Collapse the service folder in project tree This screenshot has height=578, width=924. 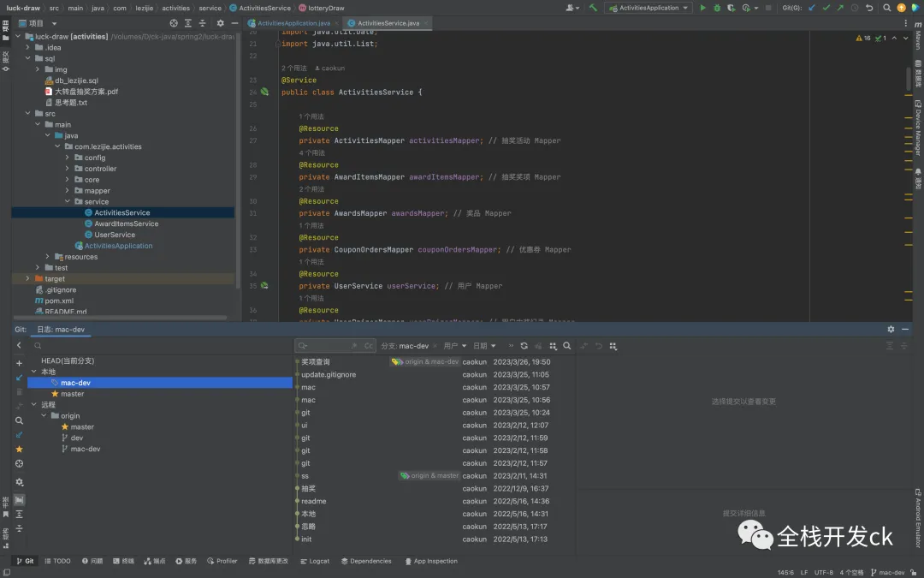pos(67,202)
